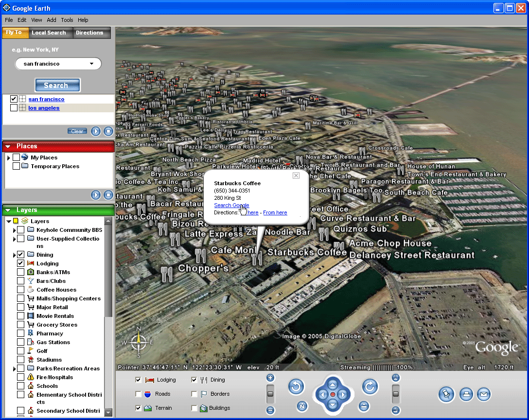
Task: Check the Coffee Houses layer
Action: point(20,290)
